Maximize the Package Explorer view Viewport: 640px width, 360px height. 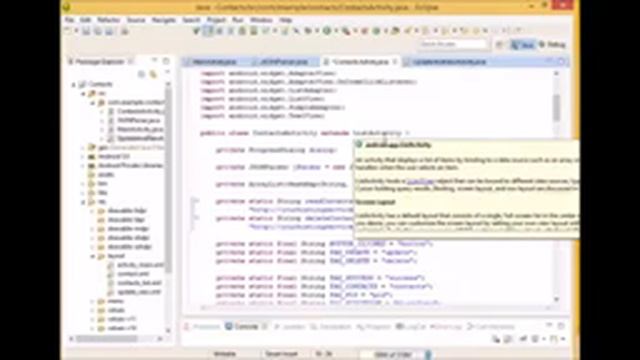click(166, 61)
